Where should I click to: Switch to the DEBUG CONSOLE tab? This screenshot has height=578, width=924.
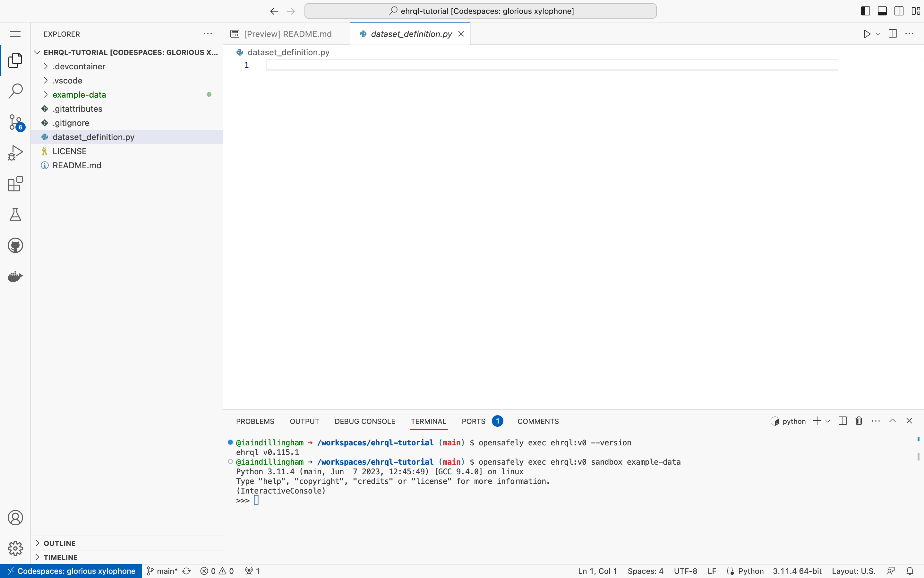[365, 421]
